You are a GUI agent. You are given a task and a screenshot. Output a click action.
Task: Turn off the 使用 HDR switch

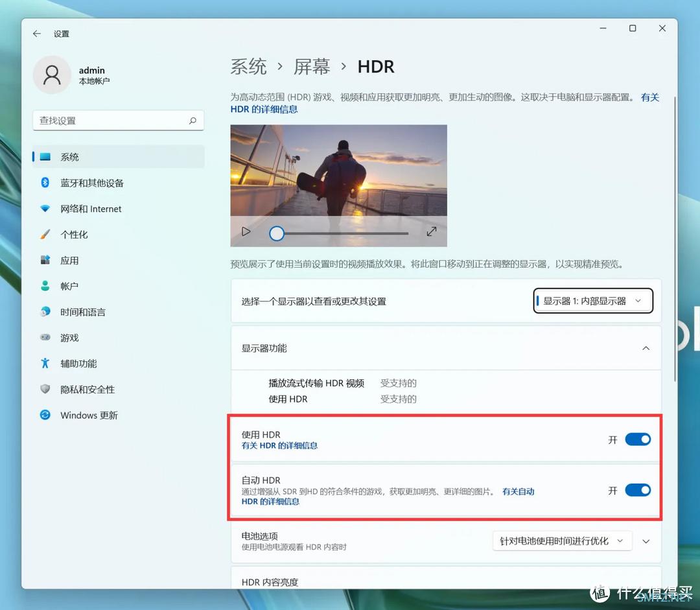tap(638, 440)
